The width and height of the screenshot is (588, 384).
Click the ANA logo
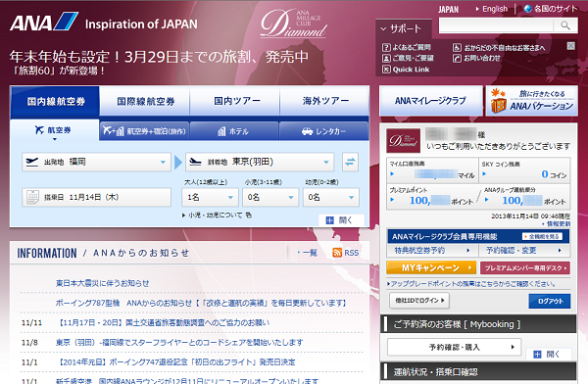tap(44, 22)
